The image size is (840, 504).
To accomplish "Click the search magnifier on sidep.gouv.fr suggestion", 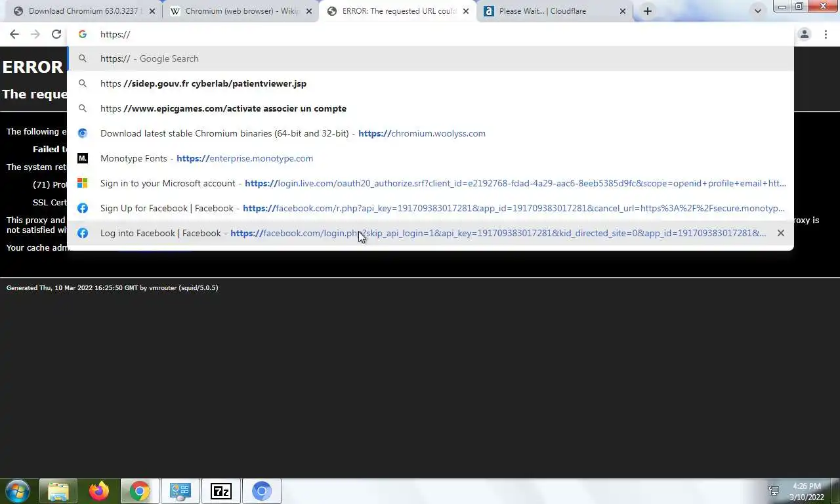I will pyautogui.click(x=83, y=83).
